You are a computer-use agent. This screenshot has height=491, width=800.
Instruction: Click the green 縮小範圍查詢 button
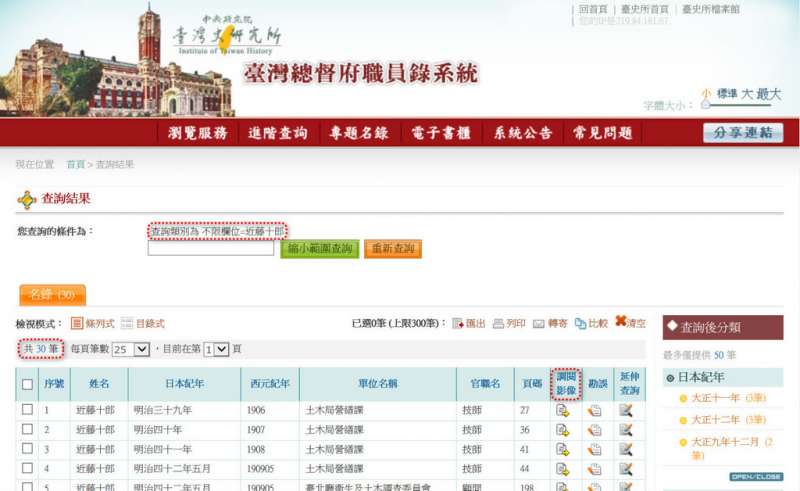click(320, 249)
